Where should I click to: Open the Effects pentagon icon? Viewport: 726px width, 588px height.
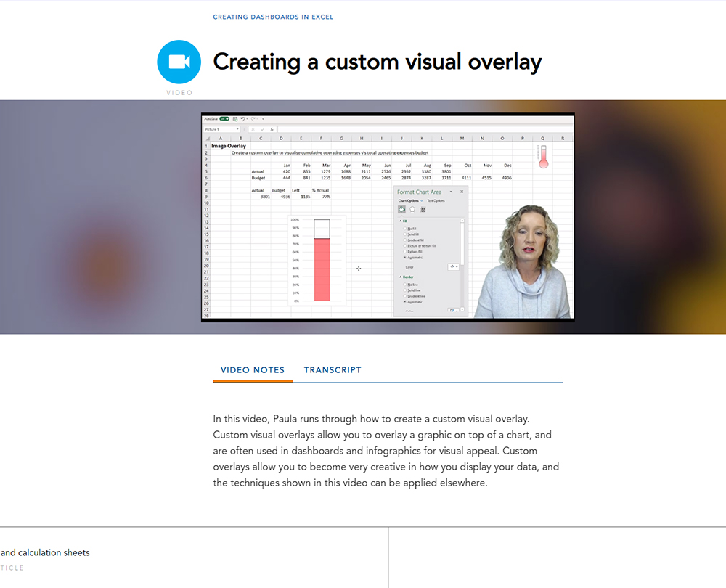[412, 209]
